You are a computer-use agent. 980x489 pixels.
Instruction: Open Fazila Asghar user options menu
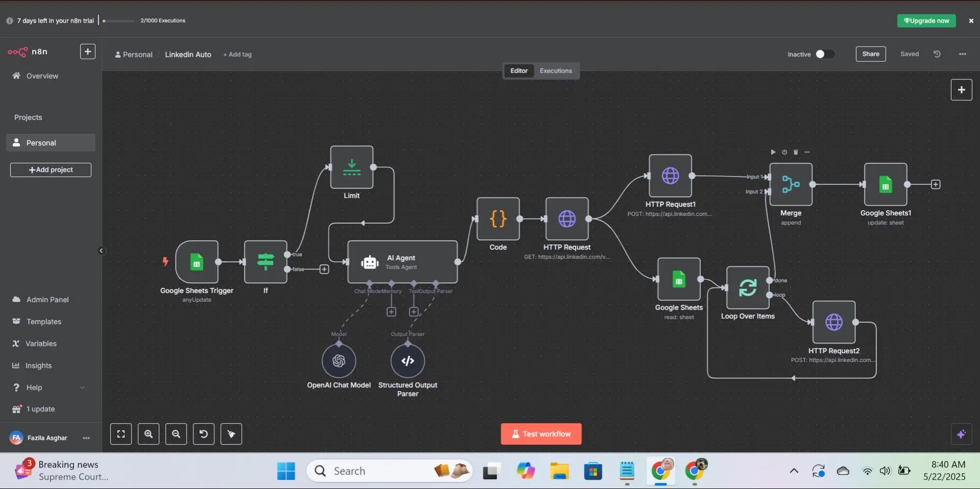[x=86, y=438]
